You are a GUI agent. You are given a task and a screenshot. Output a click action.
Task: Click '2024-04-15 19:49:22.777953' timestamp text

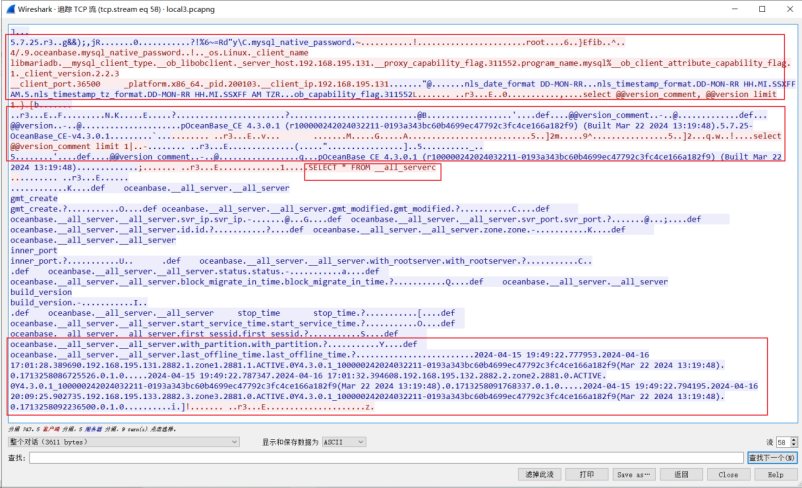tap(536, 354)
